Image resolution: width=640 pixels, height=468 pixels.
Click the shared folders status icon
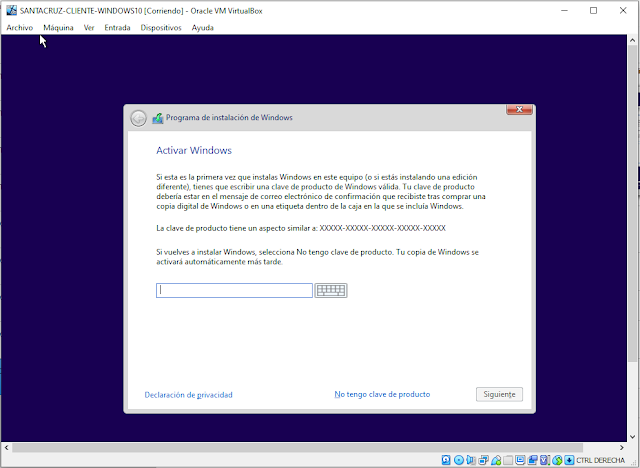coord(508,460)
